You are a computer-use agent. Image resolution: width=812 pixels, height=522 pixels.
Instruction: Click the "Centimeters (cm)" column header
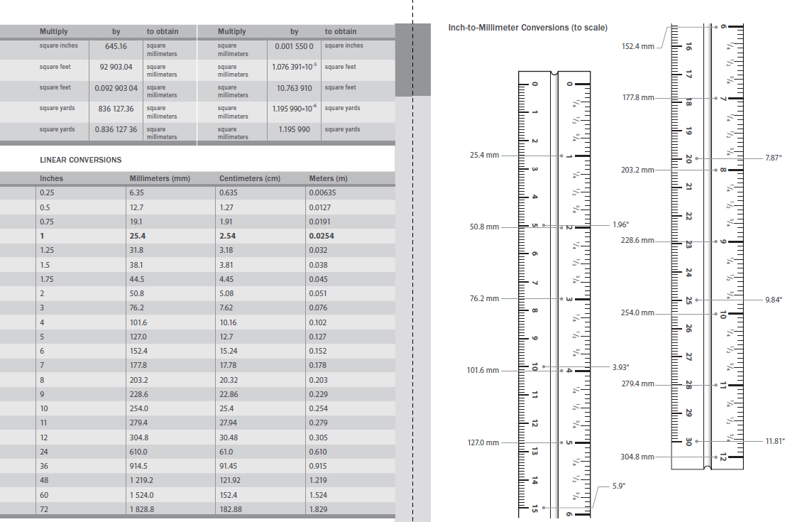point(250,178)
